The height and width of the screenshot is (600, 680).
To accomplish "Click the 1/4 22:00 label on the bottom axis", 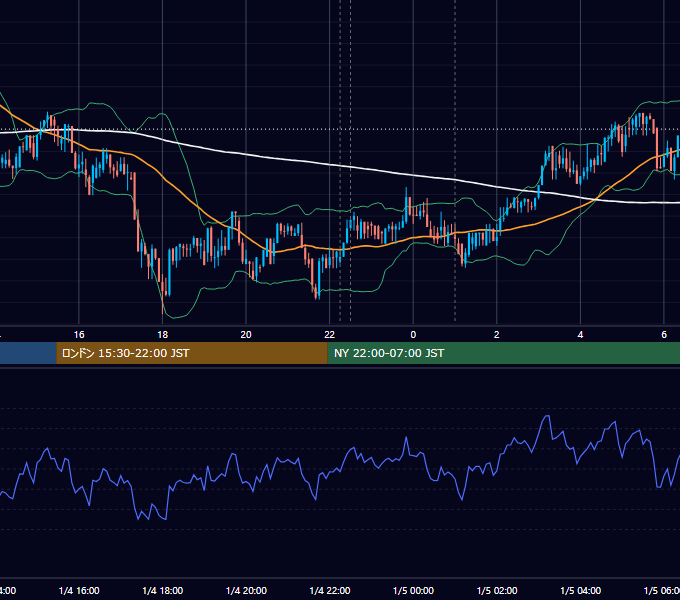I will 330,591.
